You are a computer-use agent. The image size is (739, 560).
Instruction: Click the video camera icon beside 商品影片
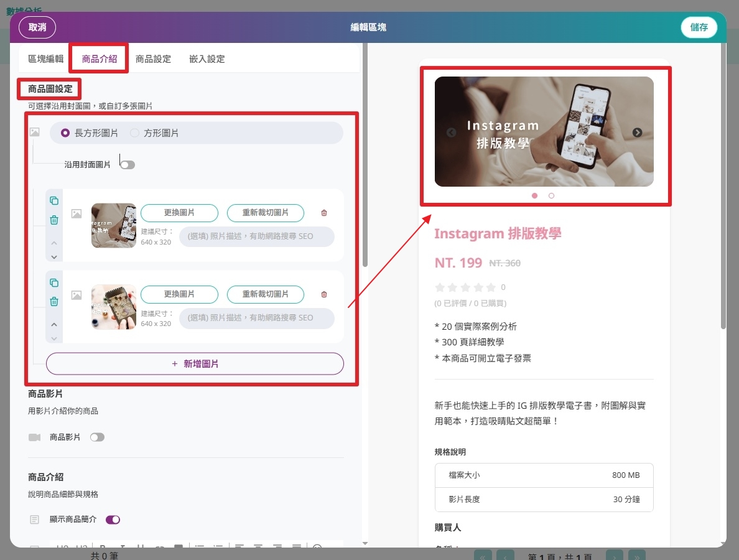[34, 437]
